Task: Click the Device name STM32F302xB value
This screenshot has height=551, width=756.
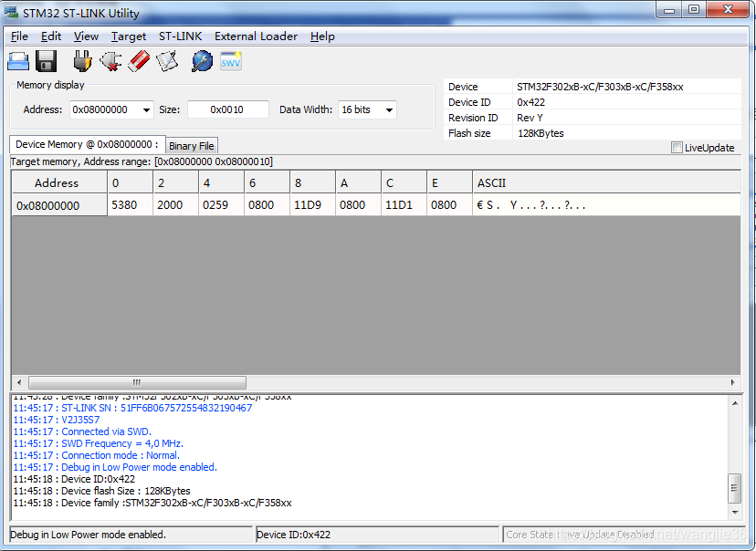Action: (x=600, y=88)
